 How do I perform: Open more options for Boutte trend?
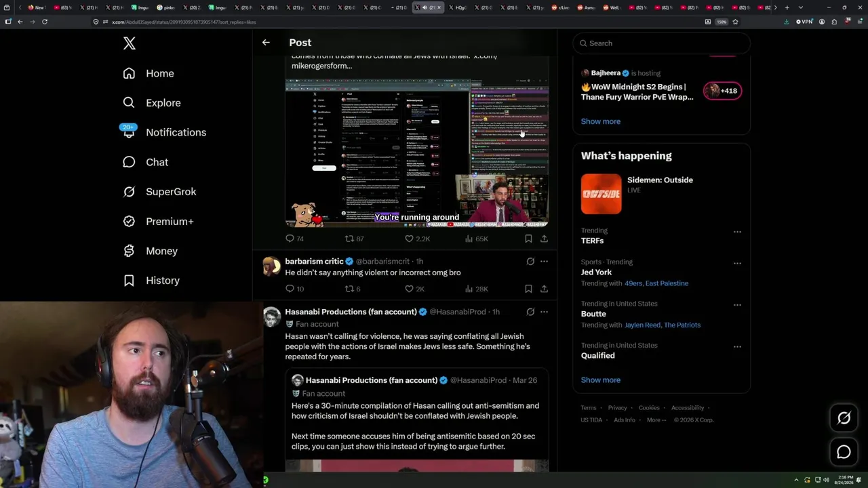(x=737, y=305)
